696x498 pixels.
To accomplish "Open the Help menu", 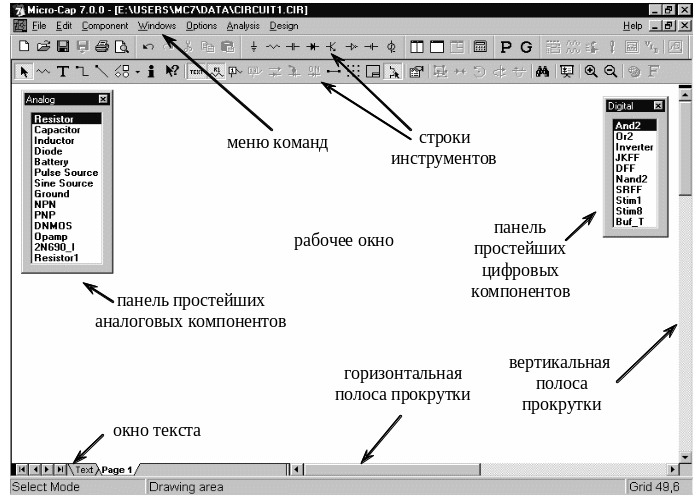I will point(633,26).
